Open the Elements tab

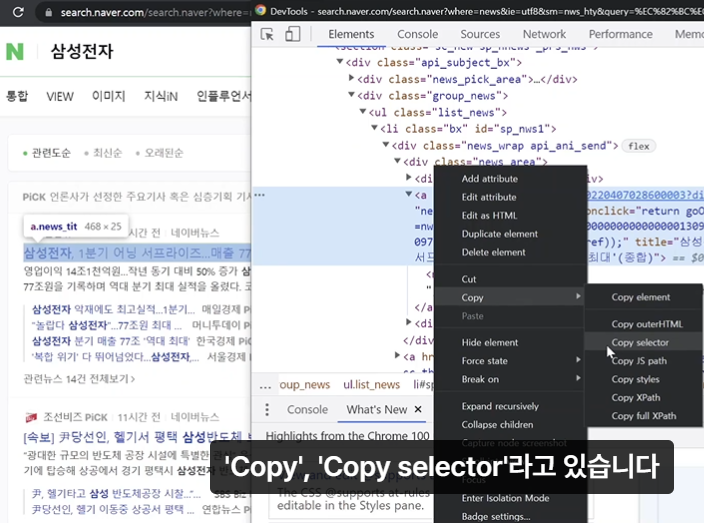(x=351, y=34)
